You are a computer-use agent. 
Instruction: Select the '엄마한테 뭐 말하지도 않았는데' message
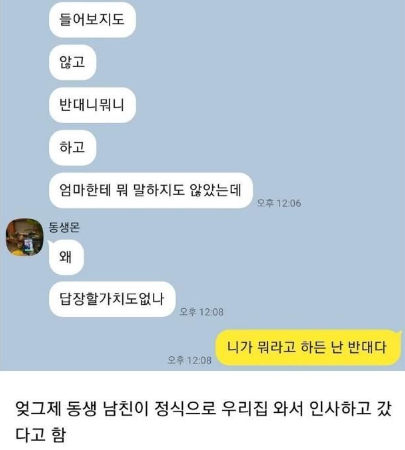pos(151,190)
